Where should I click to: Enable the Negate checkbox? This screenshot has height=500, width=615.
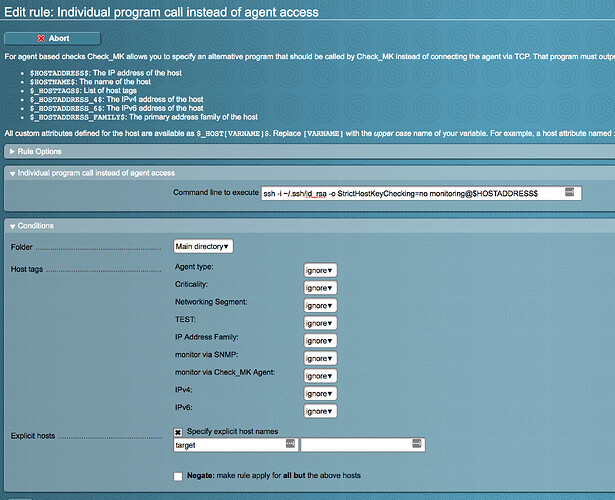(x=178, y=476)
